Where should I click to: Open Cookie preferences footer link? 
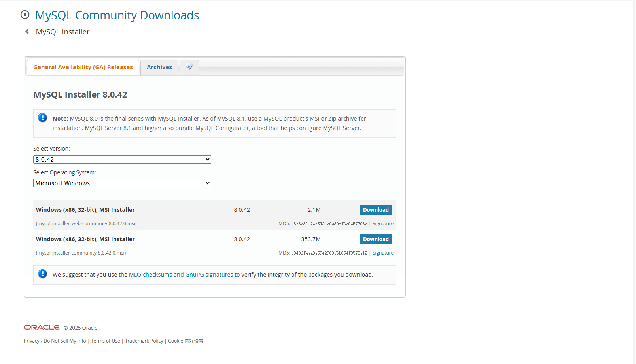(x=185, y=341)
